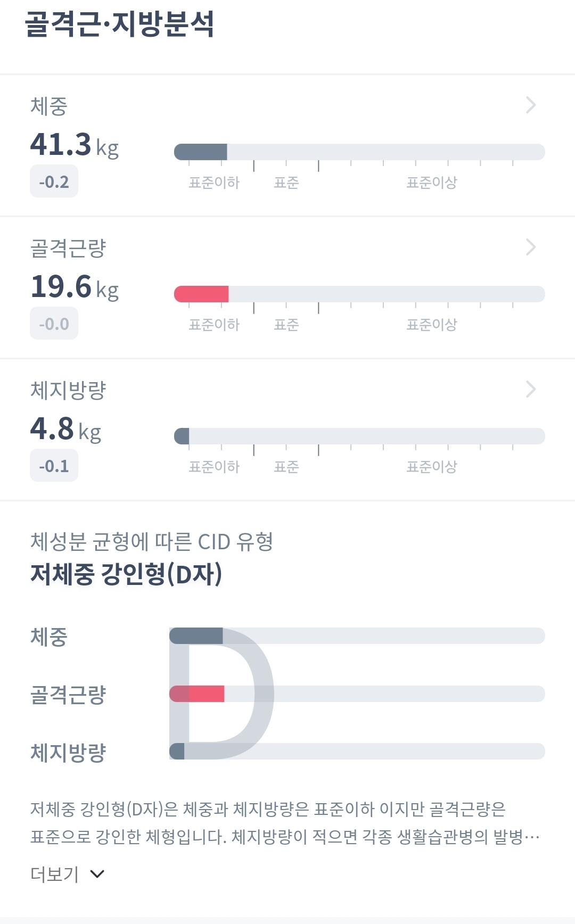Click the 4.8 kg body fat value
The height and width of the screenshot is (924, 575).
[65, 428]
